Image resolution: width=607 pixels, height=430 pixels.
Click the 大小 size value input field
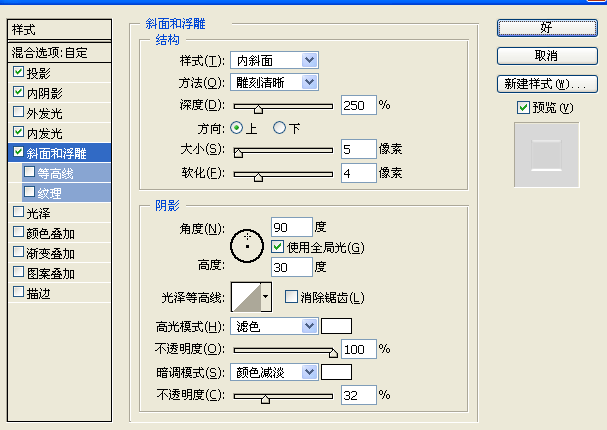point(358,149)
